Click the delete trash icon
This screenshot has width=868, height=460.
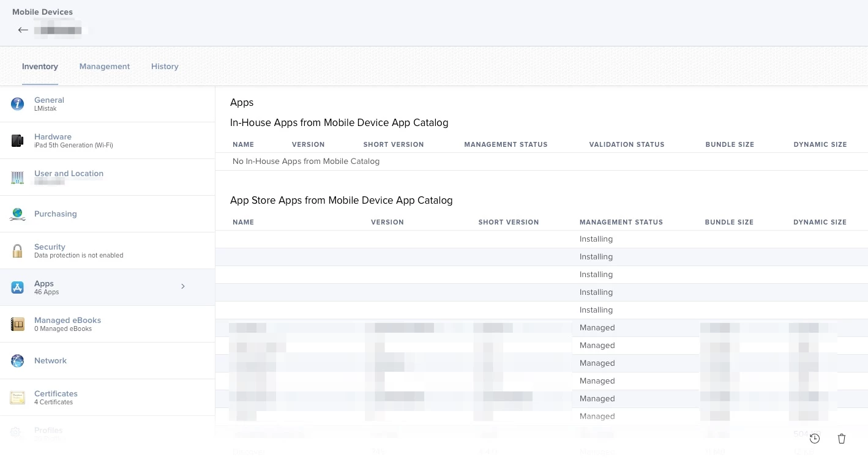click(x=842, y=439)
